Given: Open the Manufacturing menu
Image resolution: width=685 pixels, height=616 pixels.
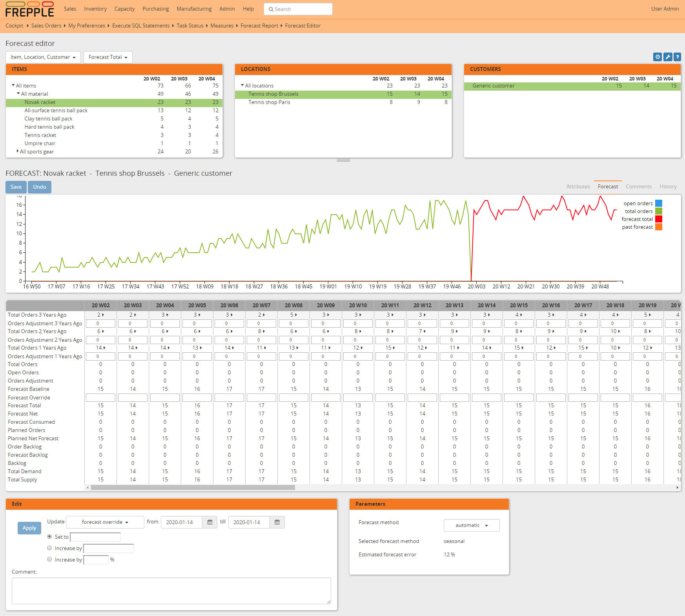Looking at the screenshot, I should point(194,9).
